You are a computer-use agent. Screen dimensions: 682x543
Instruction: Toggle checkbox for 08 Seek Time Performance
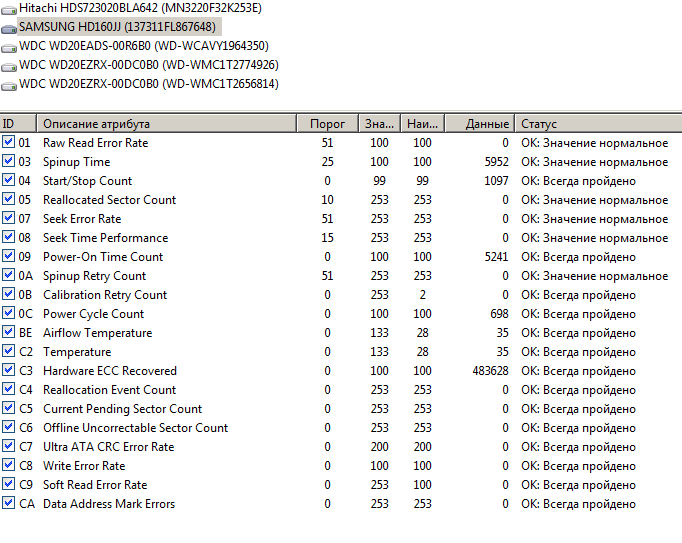tap(8, 237)
